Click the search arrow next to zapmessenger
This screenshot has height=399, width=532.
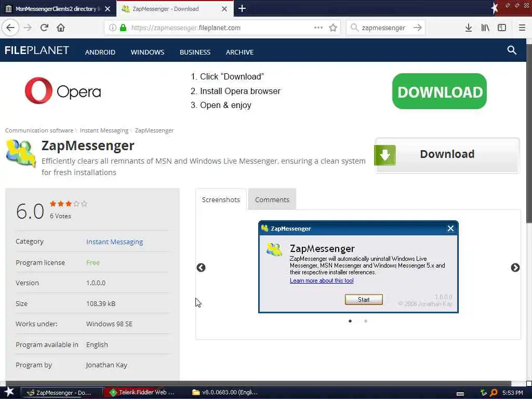[418, 28]
